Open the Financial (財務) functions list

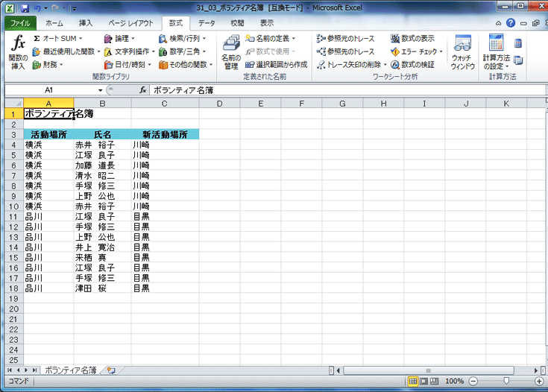coord(48,65)
